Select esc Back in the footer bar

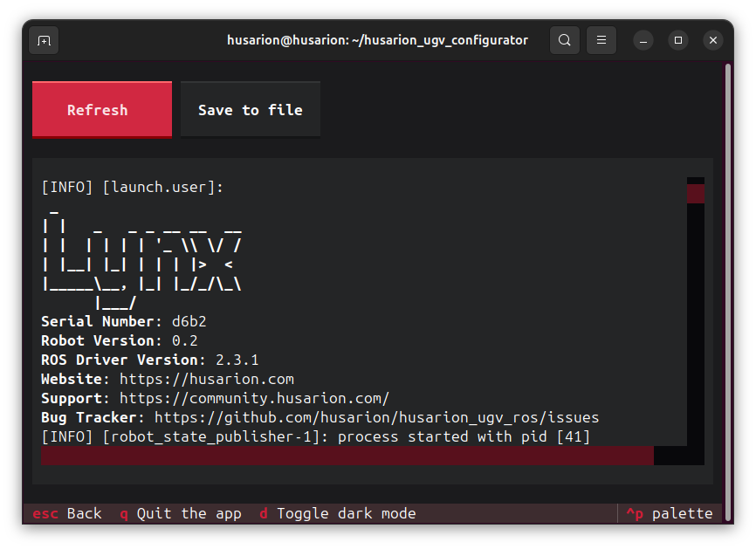tap(67, 513)
